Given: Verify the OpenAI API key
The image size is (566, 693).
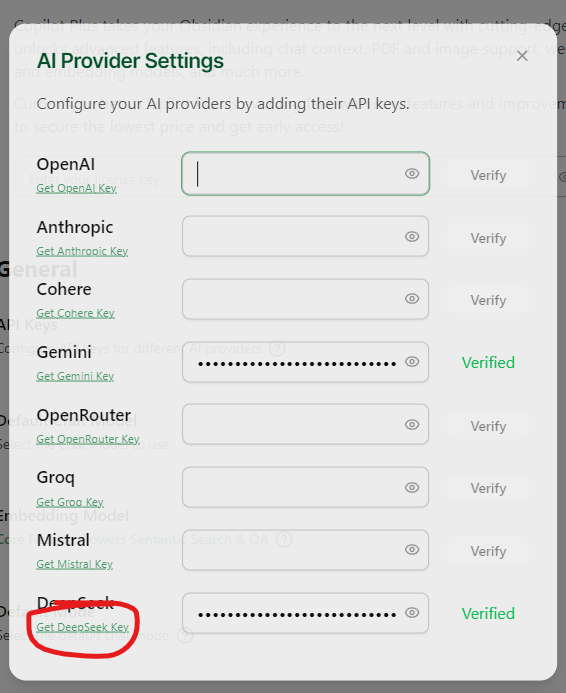Looking at the screenshot, I should coord(488,175).
